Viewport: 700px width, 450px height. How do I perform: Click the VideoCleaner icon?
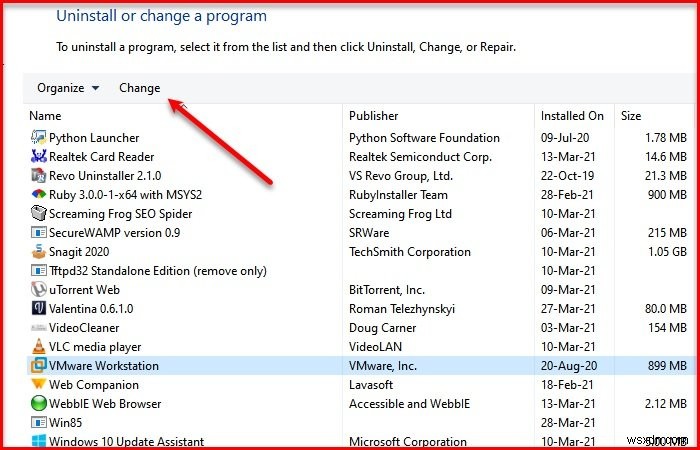coord(39,328)
